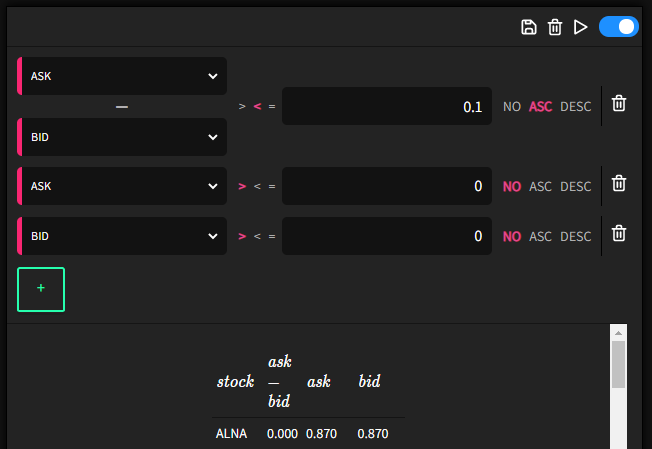Expand the bottom row BID dropdown
This screenshot has width=652, height=449.
click(123, 236)
